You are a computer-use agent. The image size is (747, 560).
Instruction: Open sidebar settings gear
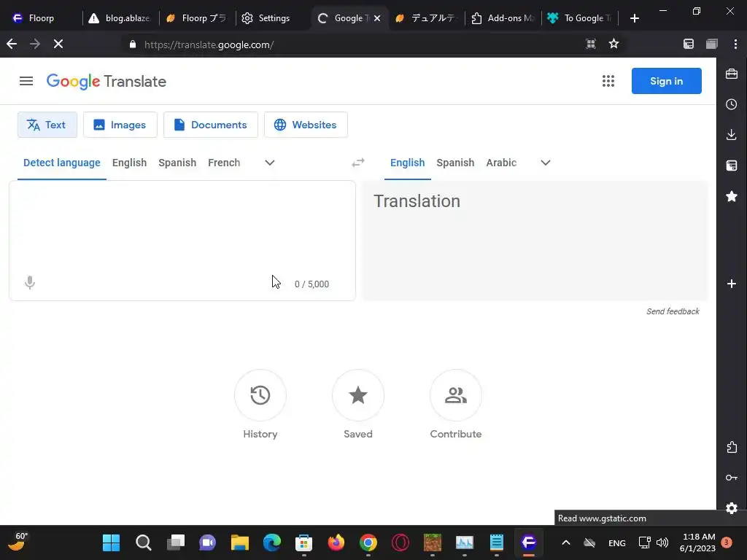(x=732, y=508)
